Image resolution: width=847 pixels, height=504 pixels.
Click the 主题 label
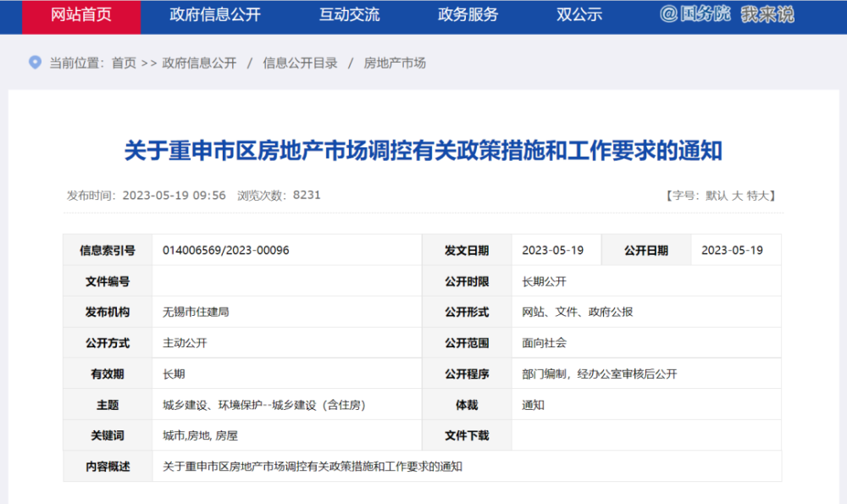[x=108, y=405]
